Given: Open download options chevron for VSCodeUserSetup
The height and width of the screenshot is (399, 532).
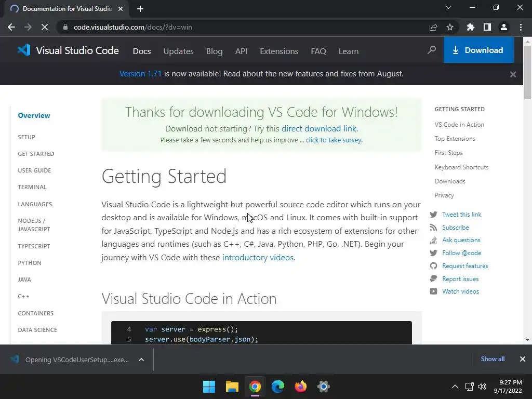Looking at the screenshot, I should [141, 360].
